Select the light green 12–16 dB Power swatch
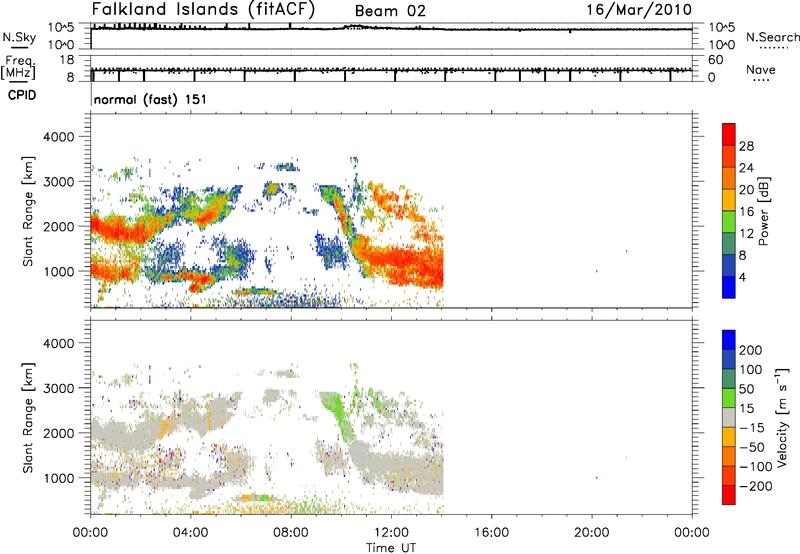Viewport: 800px width, 554px height. click(729, 222)
